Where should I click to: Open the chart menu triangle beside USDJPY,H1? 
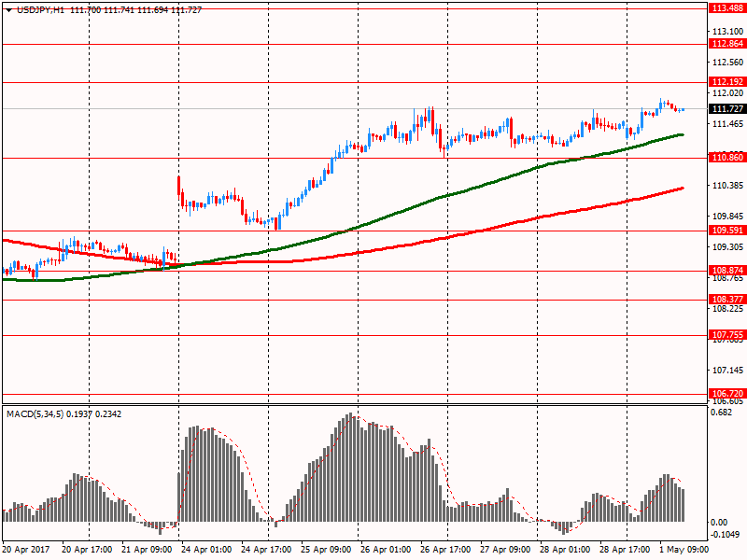9,10
